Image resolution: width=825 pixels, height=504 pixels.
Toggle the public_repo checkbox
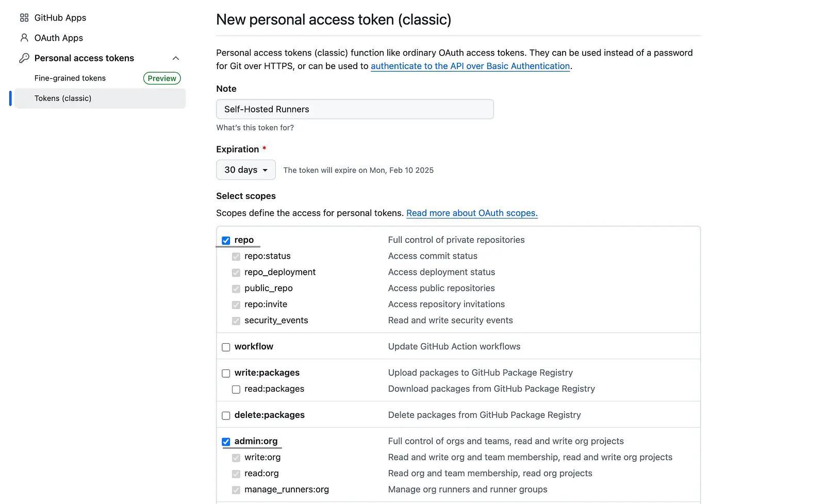(236, 289)
